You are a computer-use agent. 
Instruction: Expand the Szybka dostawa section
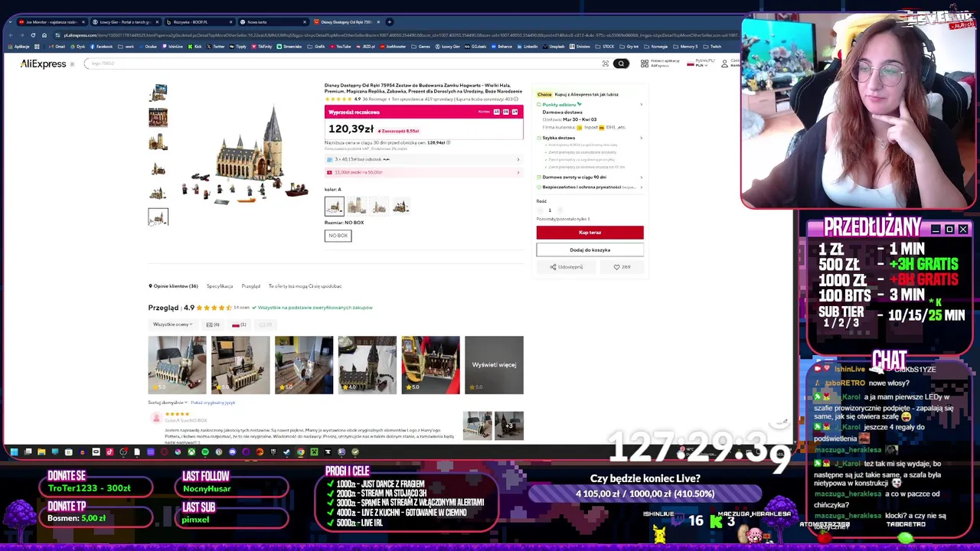590,138
